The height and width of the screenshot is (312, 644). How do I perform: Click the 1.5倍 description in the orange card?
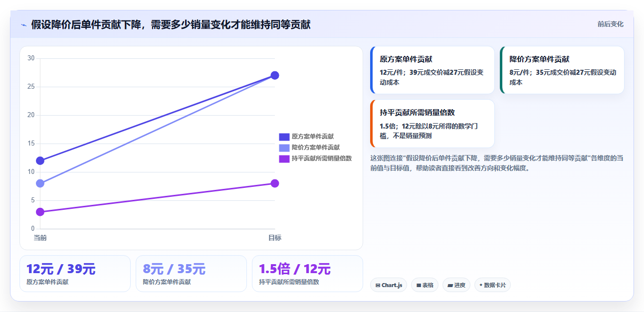[429, 131]
